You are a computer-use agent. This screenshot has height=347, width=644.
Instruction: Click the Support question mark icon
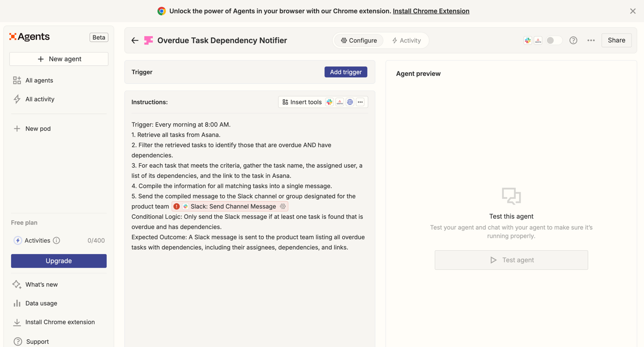pos(17,341)
